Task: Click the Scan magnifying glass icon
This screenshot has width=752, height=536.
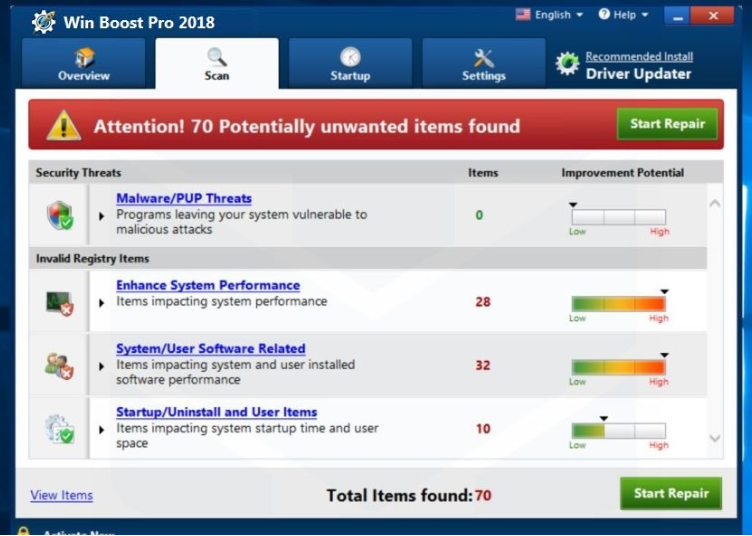Action: click(217, 57)
